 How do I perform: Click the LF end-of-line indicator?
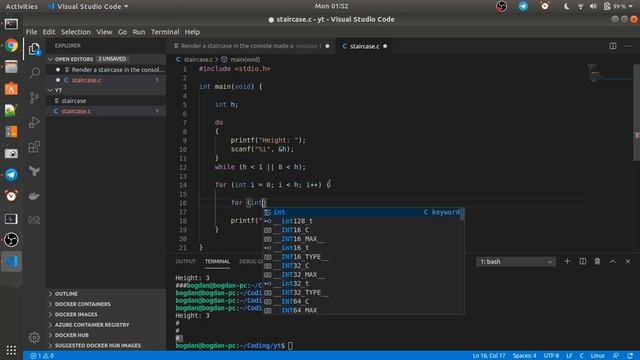click(x=569, y=356)
